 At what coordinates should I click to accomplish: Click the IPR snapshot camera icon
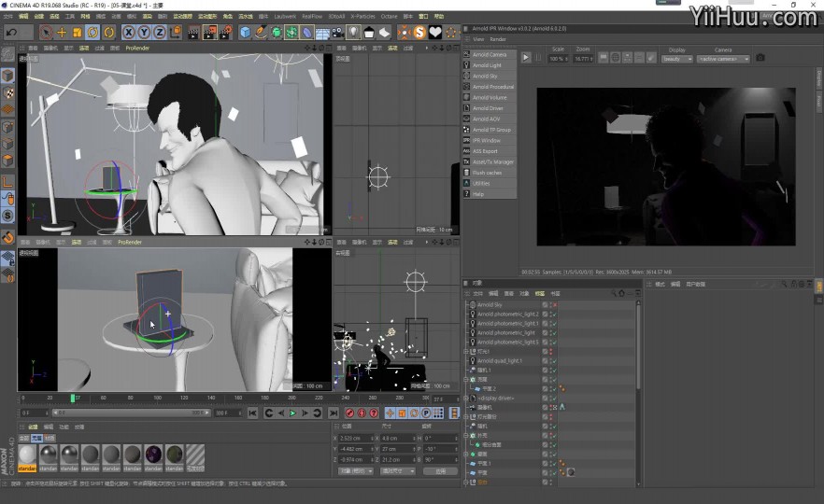pyautogui.click(x=760, y=58)
